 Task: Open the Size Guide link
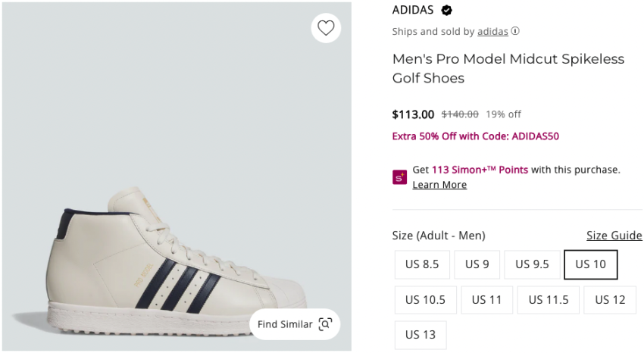614,236
